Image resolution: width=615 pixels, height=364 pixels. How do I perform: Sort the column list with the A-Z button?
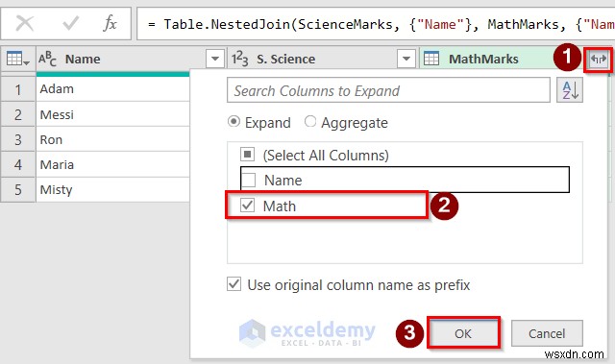pyautogui.click(x=570, y=90)
